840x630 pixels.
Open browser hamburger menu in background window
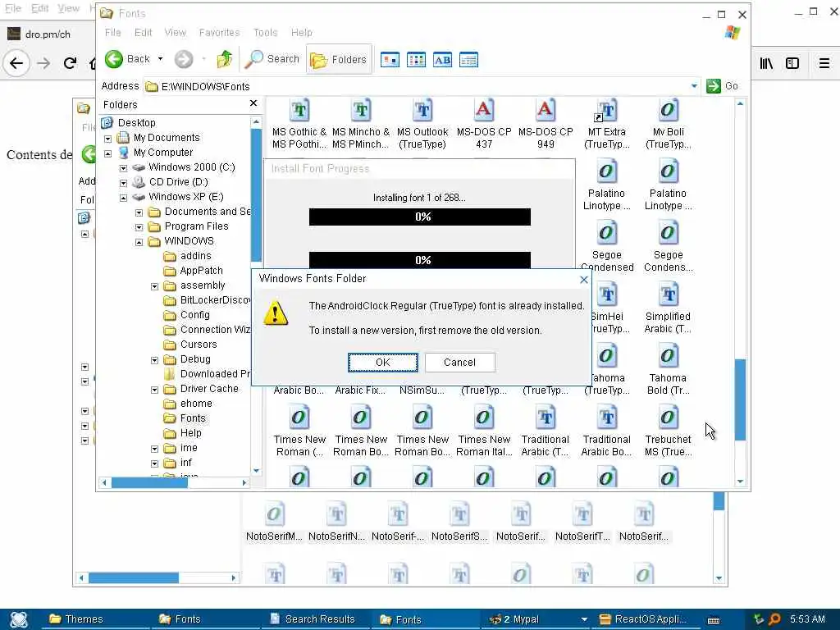(824, 63)
